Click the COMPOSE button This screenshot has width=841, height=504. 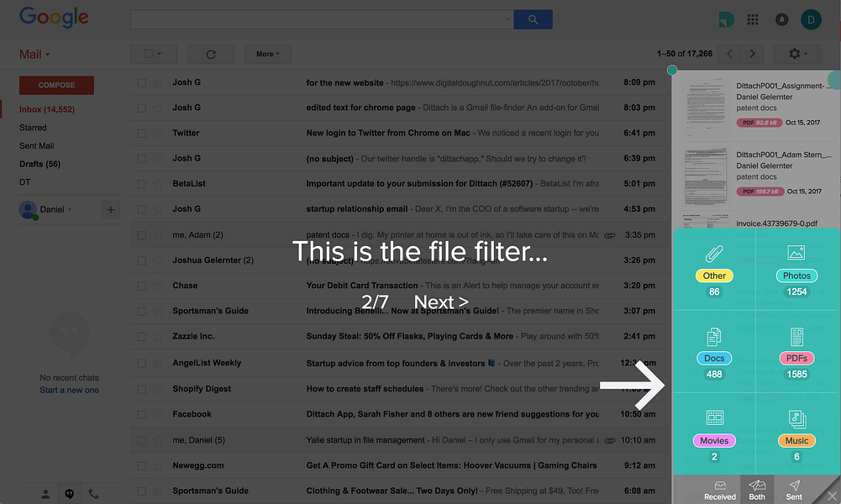click(56, 85)
